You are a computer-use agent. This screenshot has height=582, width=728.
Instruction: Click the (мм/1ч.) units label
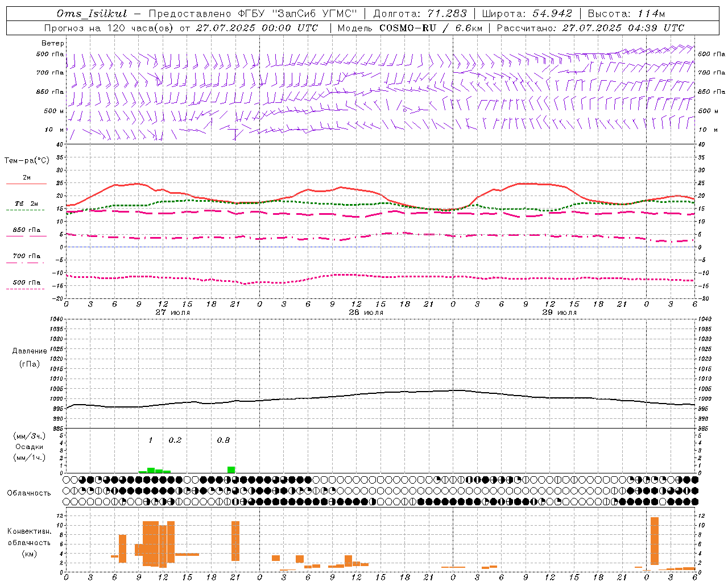[x=29, y=458]
